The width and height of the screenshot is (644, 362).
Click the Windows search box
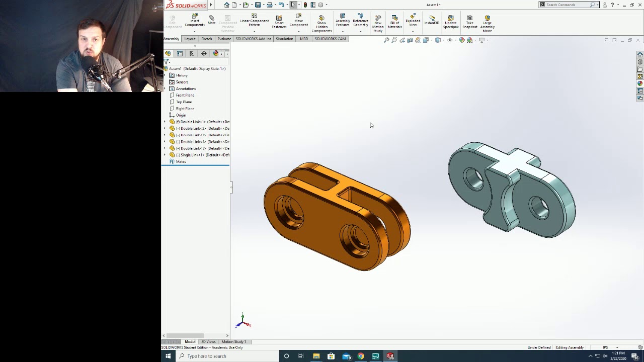(x=226, y=356)
